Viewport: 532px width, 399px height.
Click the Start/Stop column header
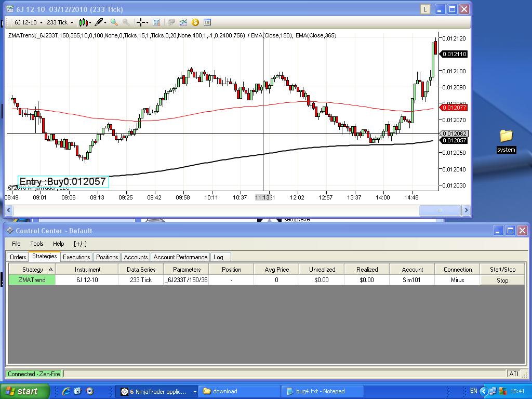[x=502, y=270]
